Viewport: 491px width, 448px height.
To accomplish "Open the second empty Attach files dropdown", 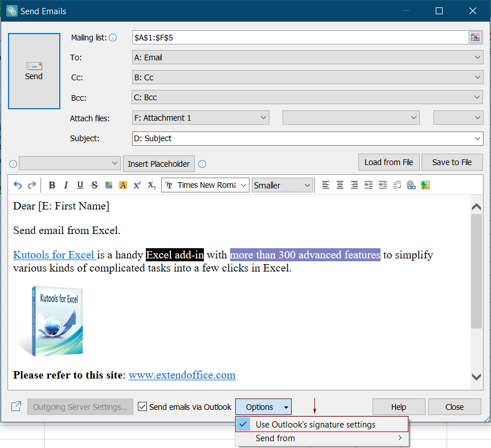I will [351, 118].
